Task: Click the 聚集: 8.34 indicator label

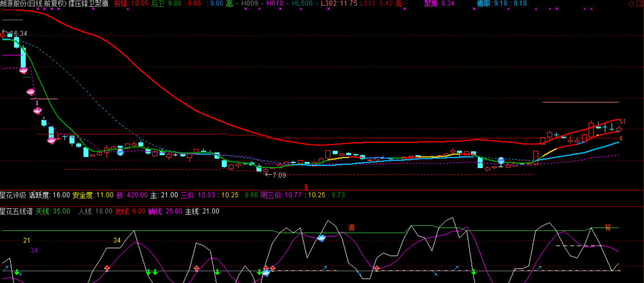Action: pyautogui.click(x=440, y=4)
